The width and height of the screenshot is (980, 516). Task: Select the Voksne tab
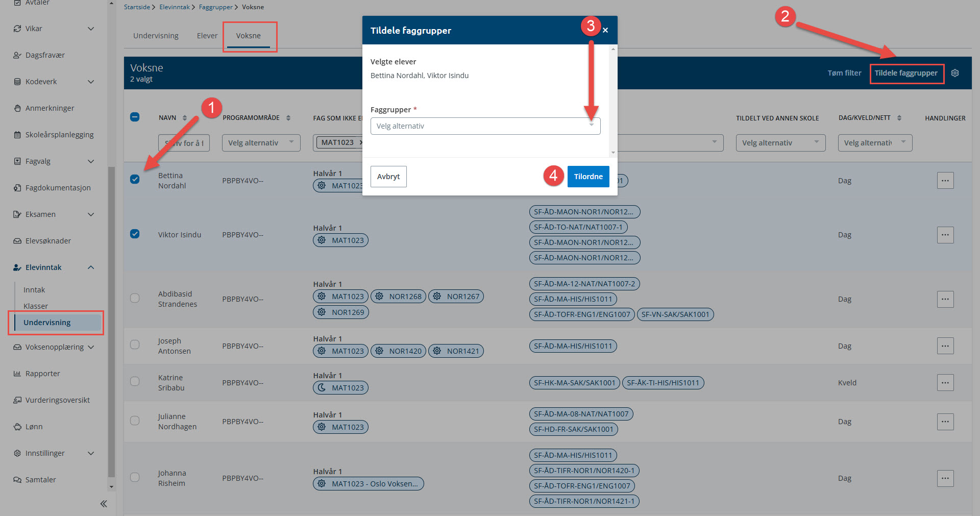249,36
